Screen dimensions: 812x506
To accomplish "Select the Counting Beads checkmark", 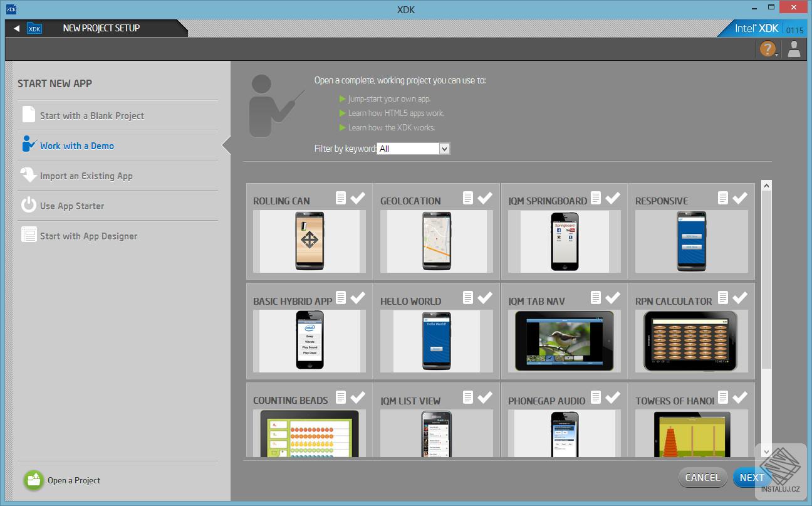I will 358,397.
